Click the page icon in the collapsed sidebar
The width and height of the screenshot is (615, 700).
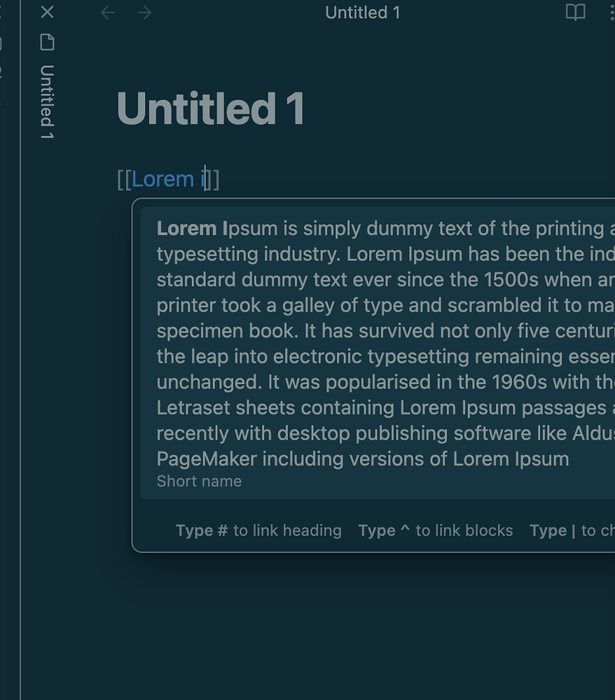[46, 43]
